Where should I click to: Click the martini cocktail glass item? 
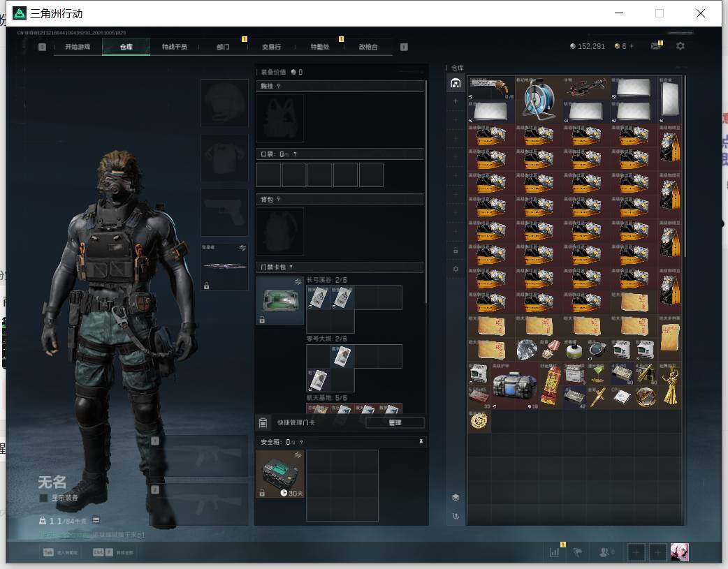598,374
